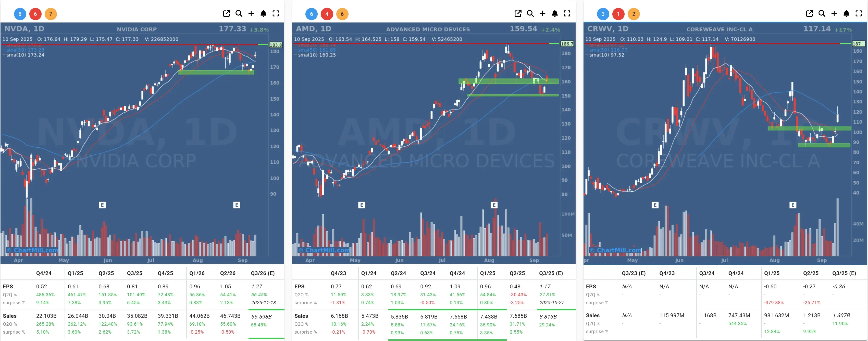Image resolution: width=868 pixels, height=341 pixels.
Task: Set an alert bell for NVDA
Action: (264, 14)
